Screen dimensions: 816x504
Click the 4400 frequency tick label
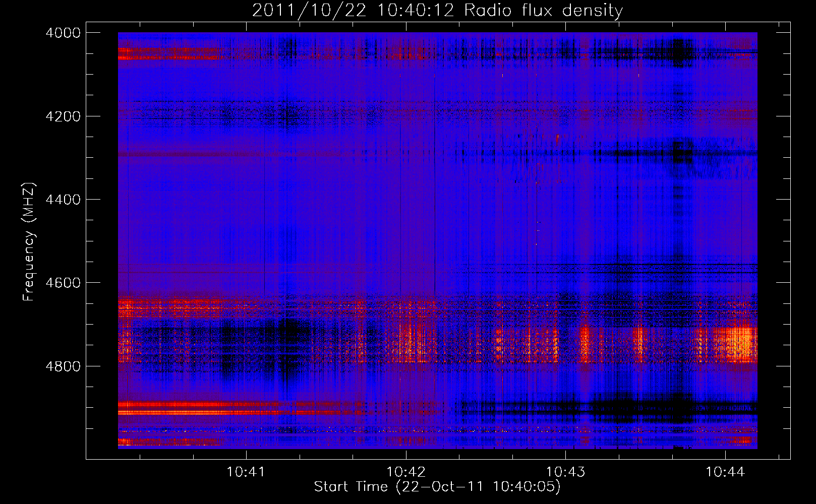pos(63,200)
